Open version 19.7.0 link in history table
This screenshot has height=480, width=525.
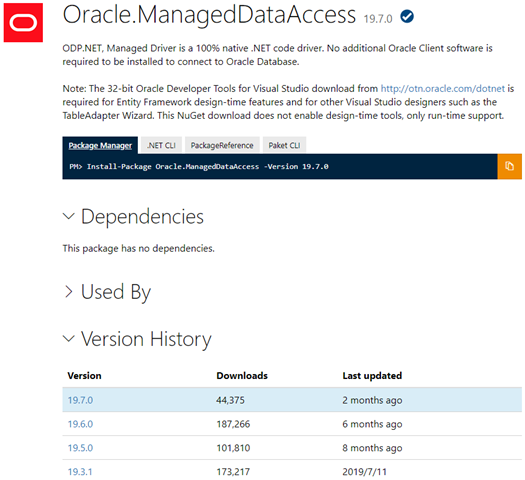point(80,400)
